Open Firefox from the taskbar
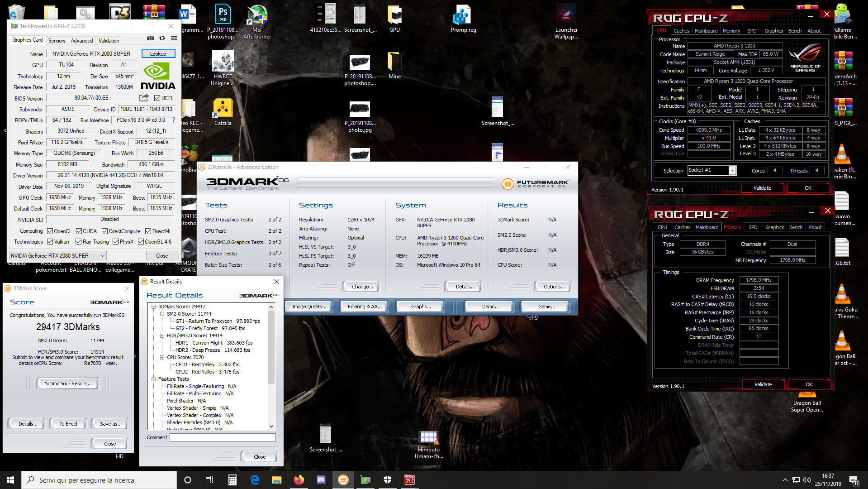Image resolution: width=868 pixels, height=489 pixels. coord(299,480)
